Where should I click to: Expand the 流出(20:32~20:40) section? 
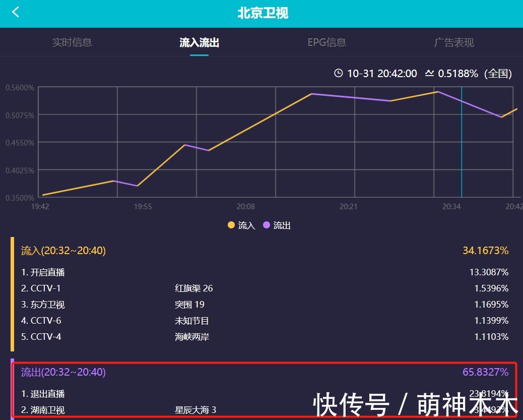coord(63,372)
